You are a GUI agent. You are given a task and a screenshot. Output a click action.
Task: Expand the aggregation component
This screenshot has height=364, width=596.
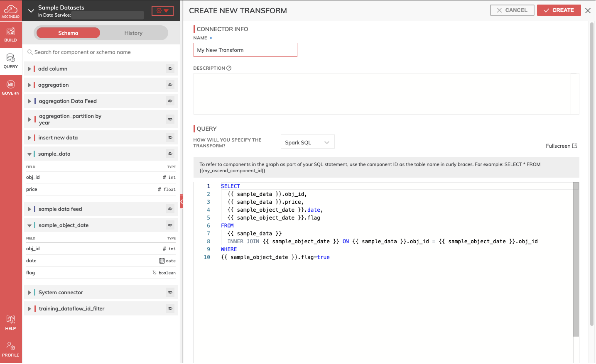point(29,85)
